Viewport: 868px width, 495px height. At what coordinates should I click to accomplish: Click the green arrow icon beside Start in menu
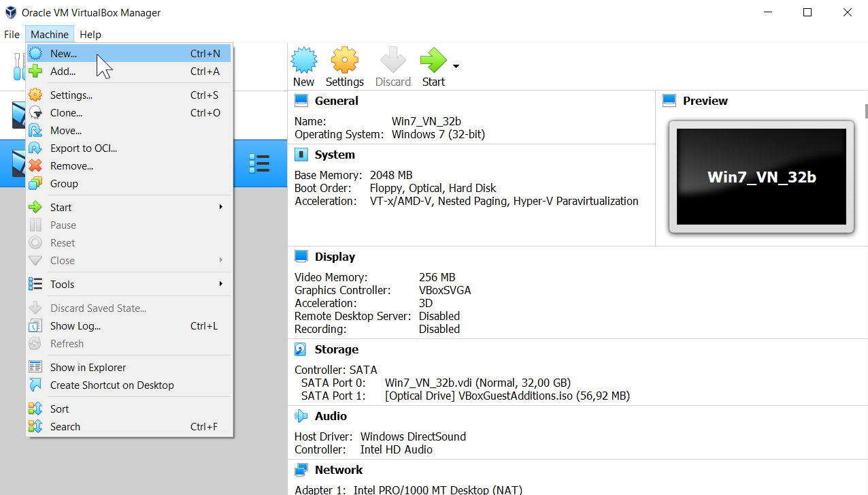(35, 208)
